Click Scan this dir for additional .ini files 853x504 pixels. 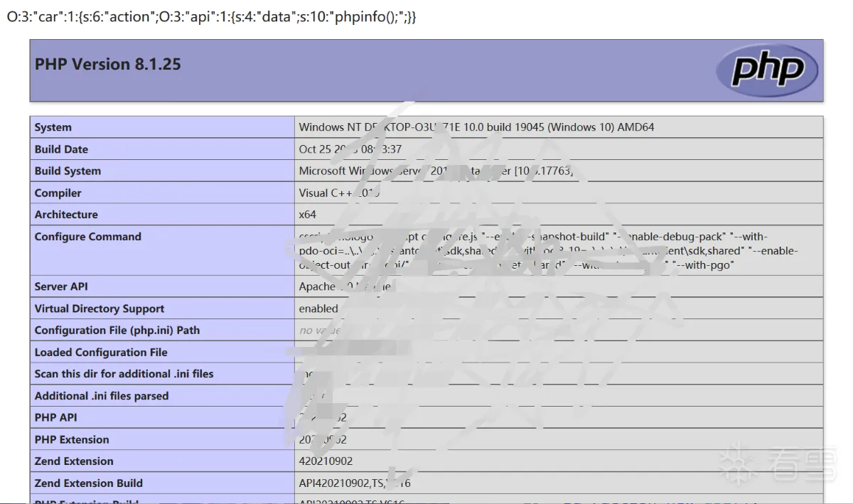[124, 374]
